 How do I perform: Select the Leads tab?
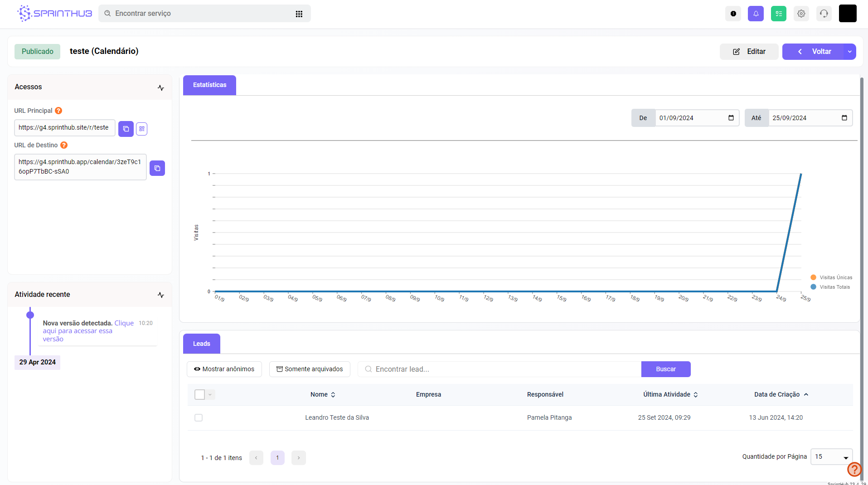click(x=202, y=344)
